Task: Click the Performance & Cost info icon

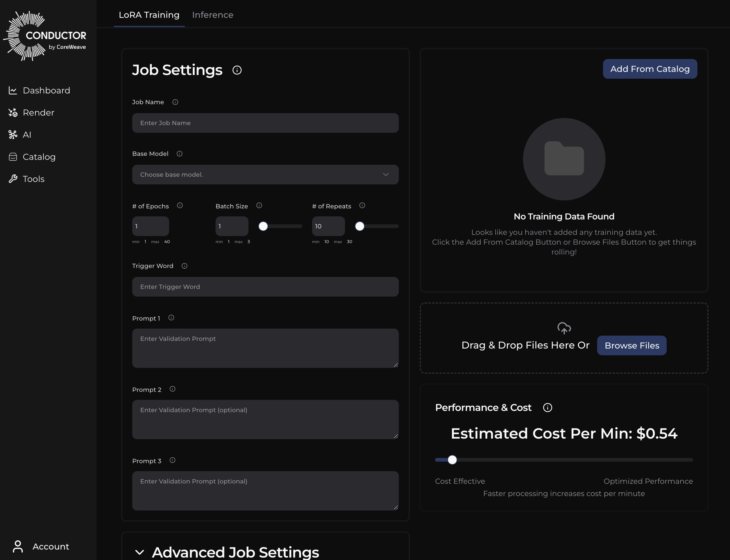Action: click(547, 407)
